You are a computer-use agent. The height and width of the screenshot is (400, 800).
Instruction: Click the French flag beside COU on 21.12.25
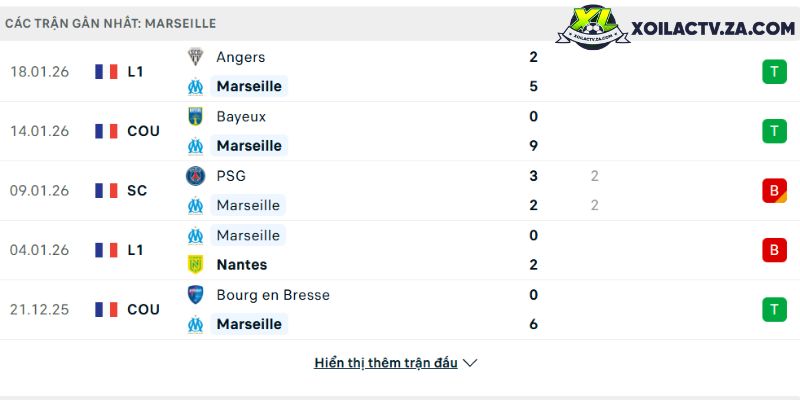pos(106,310)
